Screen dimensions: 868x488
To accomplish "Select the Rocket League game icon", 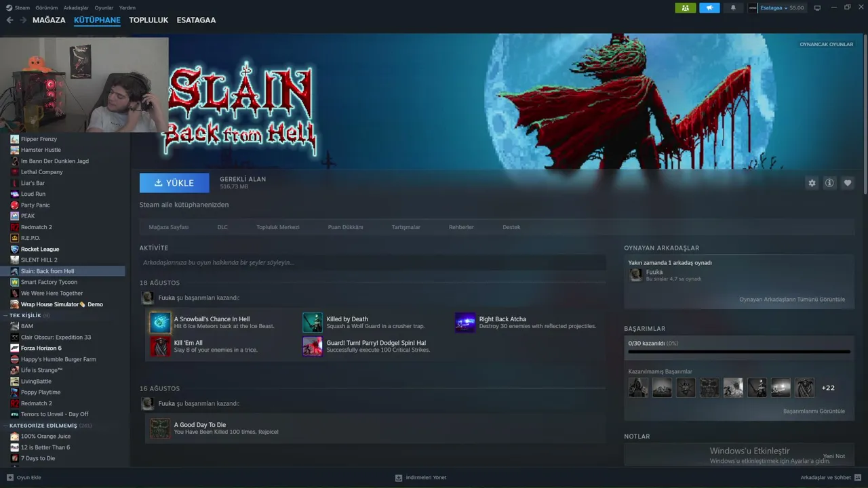I will click(x=15, y=249).
